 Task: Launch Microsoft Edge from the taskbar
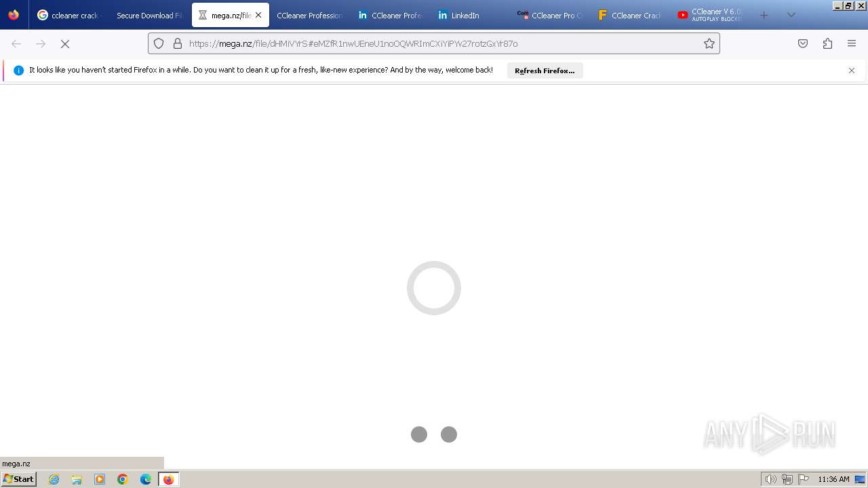click(x=146, y=479)
